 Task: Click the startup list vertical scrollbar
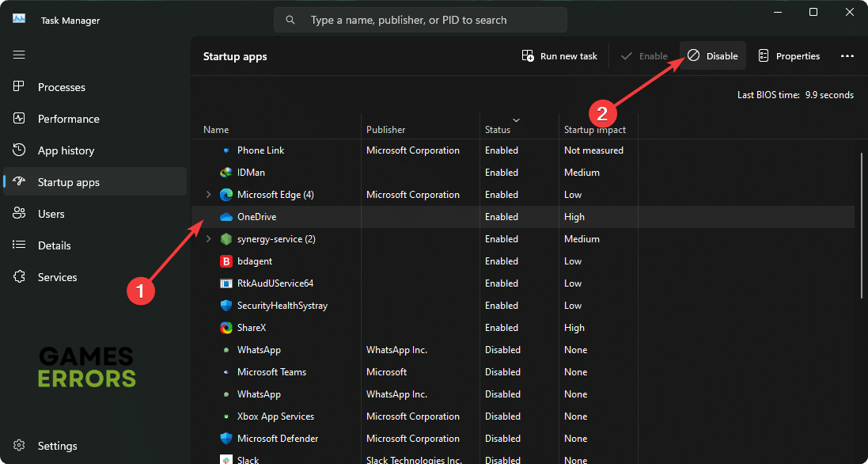862,226
